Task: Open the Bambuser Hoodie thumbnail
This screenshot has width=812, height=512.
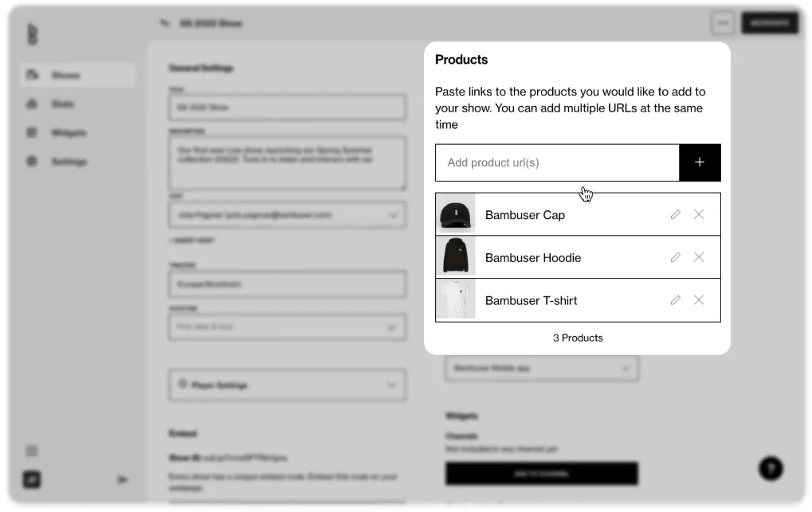Action: point(456,257)
